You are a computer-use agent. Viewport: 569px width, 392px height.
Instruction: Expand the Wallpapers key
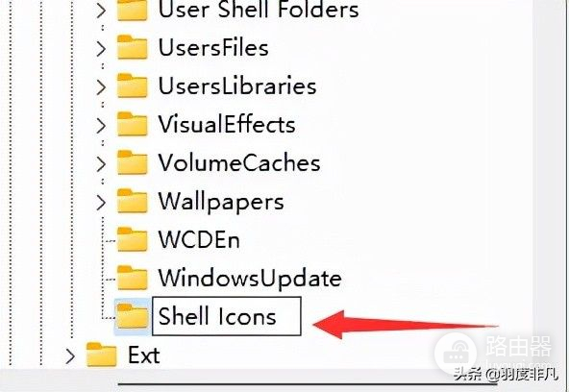(x=101, y=202)
